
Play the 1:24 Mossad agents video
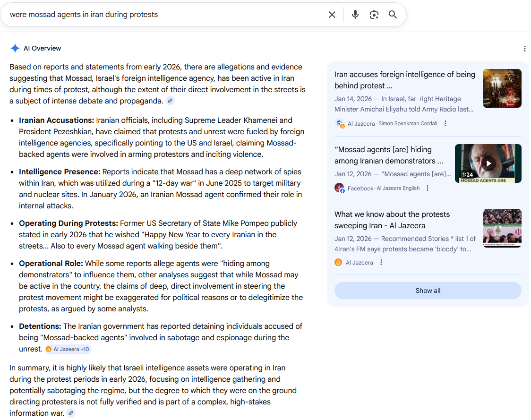488,163
